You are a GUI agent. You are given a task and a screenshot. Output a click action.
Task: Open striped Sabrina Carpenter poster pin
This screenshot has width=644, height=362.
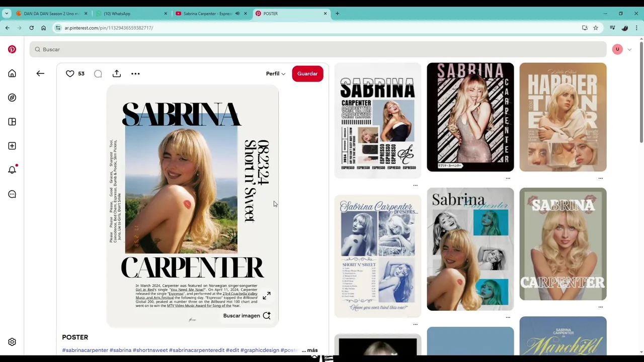click(x=470, y=117)
